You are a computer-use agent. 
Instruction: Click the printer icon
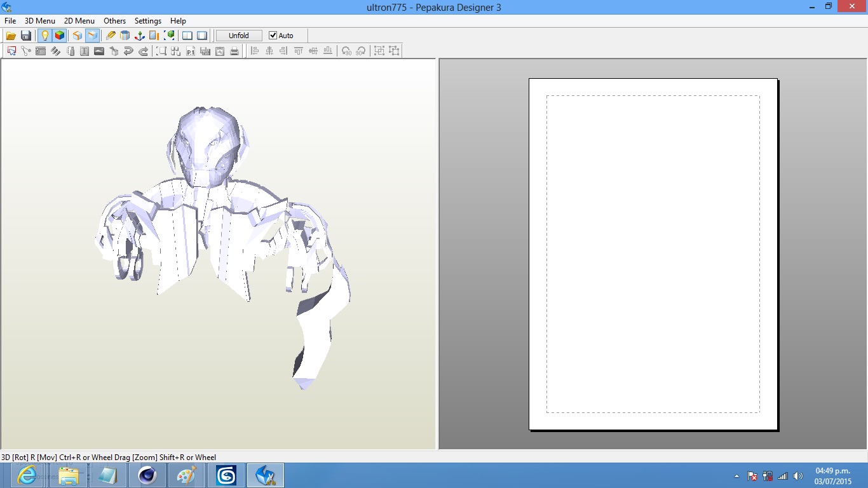234,51
